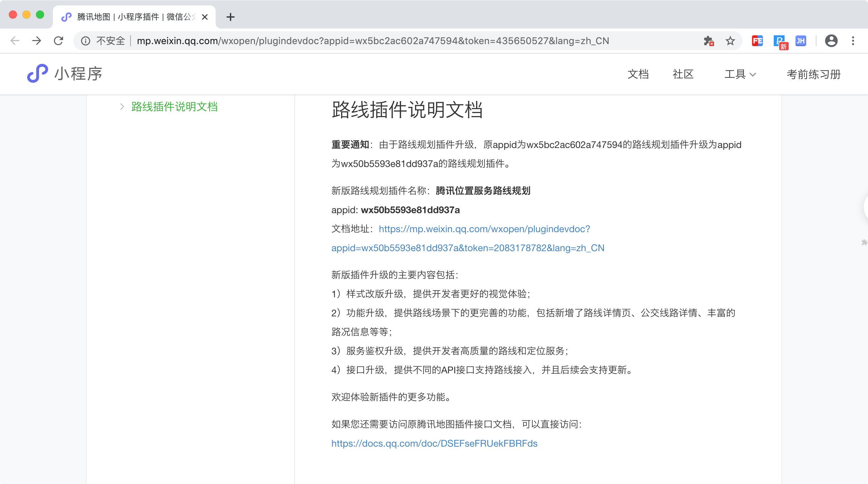Open the 文档 navigation item

638,74
